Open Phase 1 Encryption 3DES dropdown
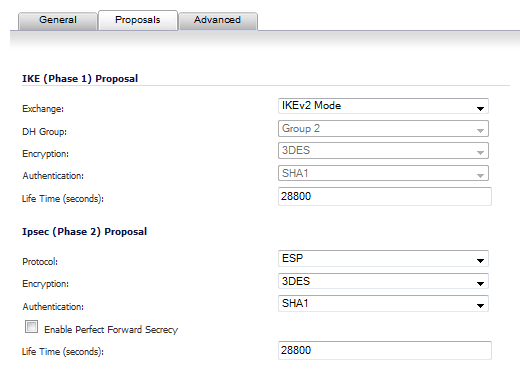 [383, 151]
